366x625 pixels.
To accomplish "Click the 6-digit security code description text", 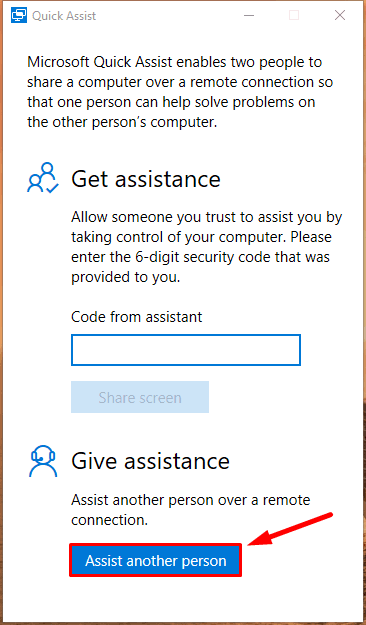I will [207, 248].
